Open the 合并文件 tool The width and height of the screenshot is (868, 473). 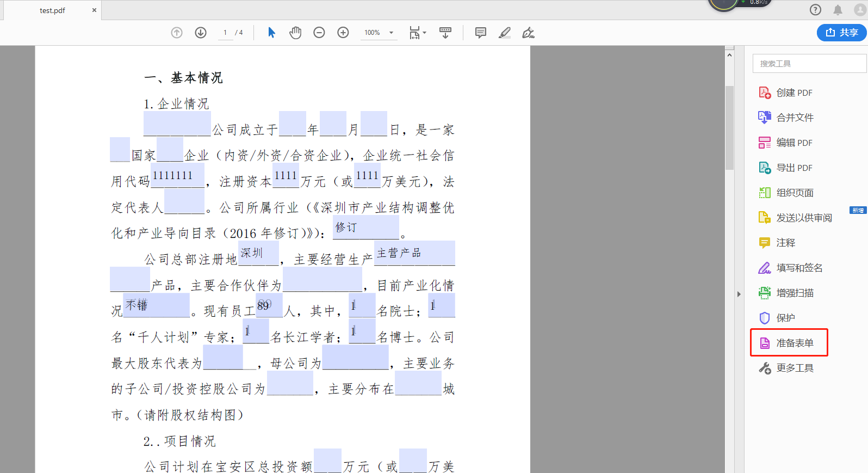[786, 118]
